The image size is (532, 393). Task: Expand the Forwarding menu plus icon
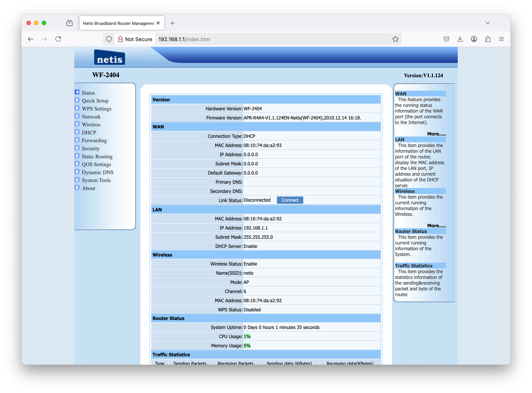pos(77,140)
